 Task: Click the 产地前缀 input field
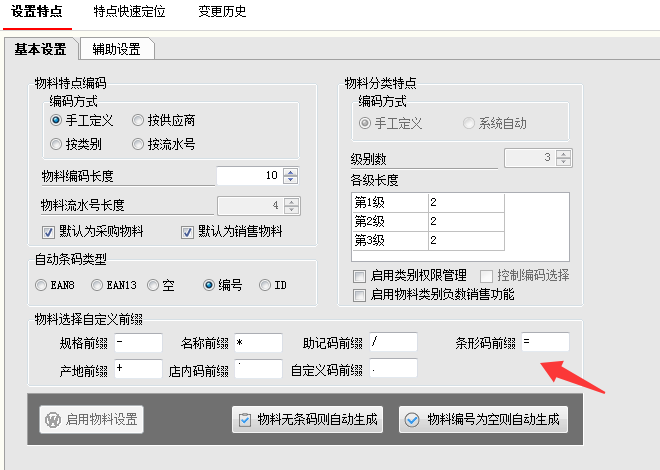click(138, 369)
